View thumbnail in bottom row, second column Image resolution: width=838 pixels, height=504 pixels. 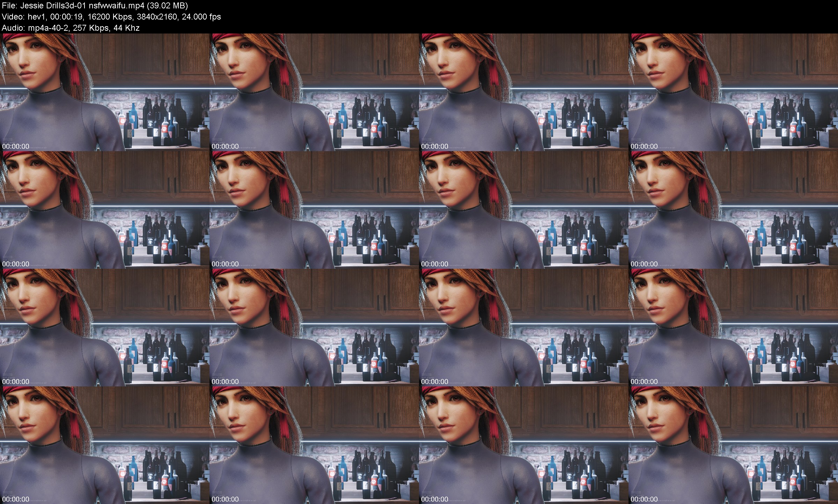point(314,445)
